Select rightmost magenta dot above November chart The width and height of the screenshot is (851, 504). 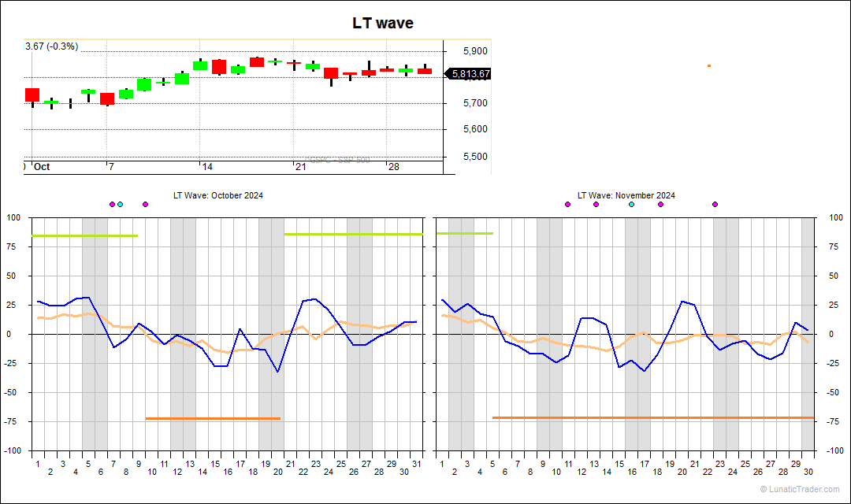(715, 204)
